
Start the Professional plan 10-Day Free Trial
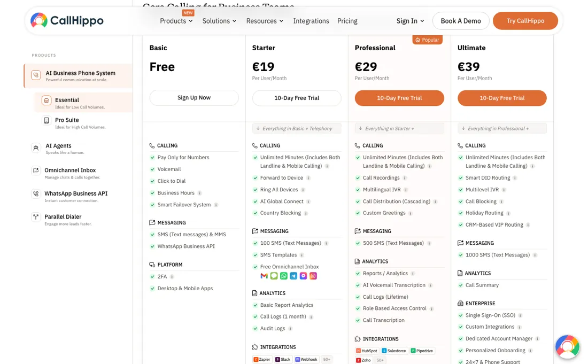pos(399,98)
